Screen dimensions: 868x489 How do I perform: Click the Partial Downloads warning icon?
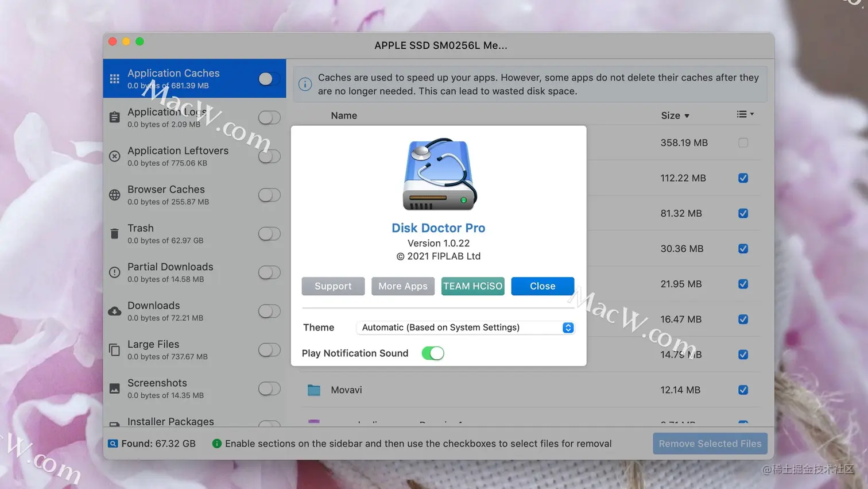pos(115,272)
